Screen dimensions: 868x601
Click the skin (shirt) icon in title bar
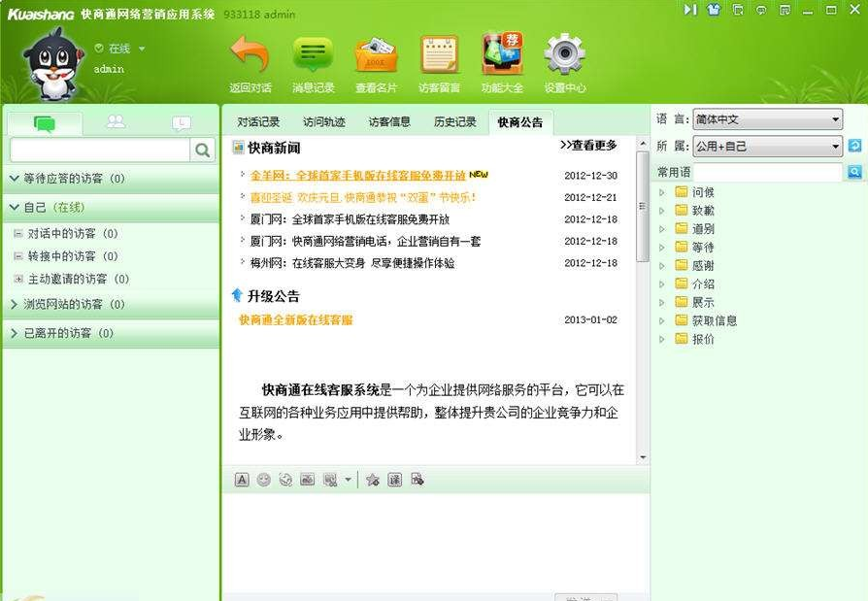714,10
